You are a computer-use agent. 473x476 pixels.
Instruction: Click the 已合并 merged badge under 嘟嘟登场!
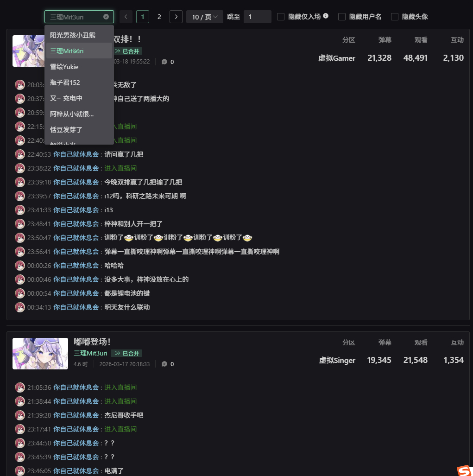coord(126,353)
